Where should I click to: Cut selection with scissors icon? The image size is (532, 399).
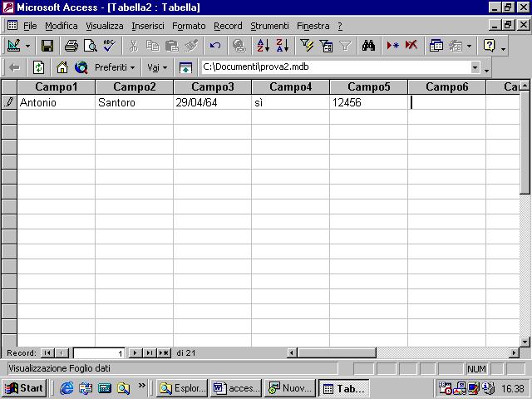tap(133, 46)
